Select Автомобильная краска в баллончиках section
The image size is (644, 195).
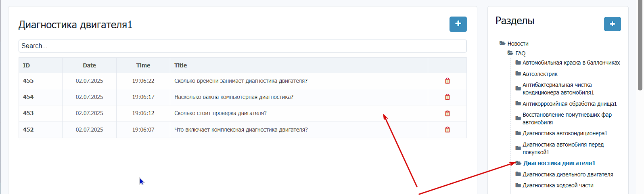[x=571, y=63]
